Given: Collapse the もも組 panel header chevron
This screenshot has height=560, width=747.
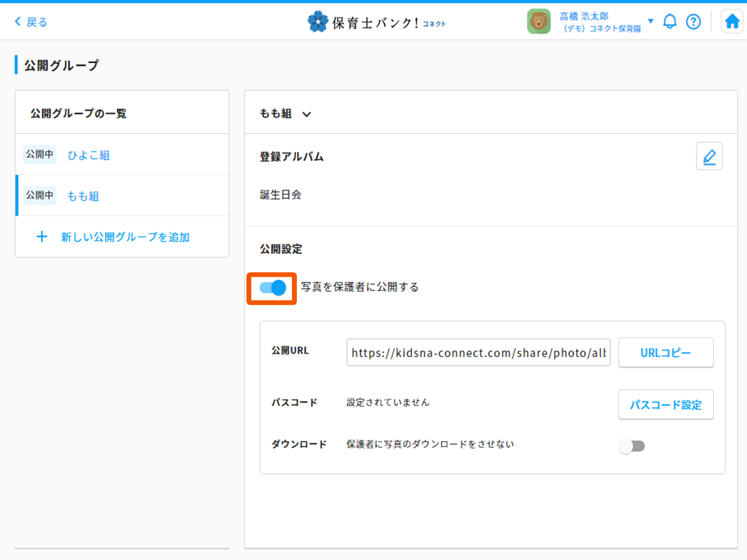Looking at the screenshot, I should [306, 113].
